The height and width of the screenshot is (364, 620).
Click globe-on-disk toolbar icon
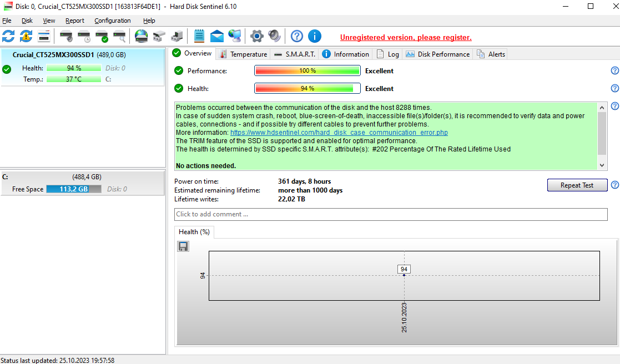click(141, 37)
